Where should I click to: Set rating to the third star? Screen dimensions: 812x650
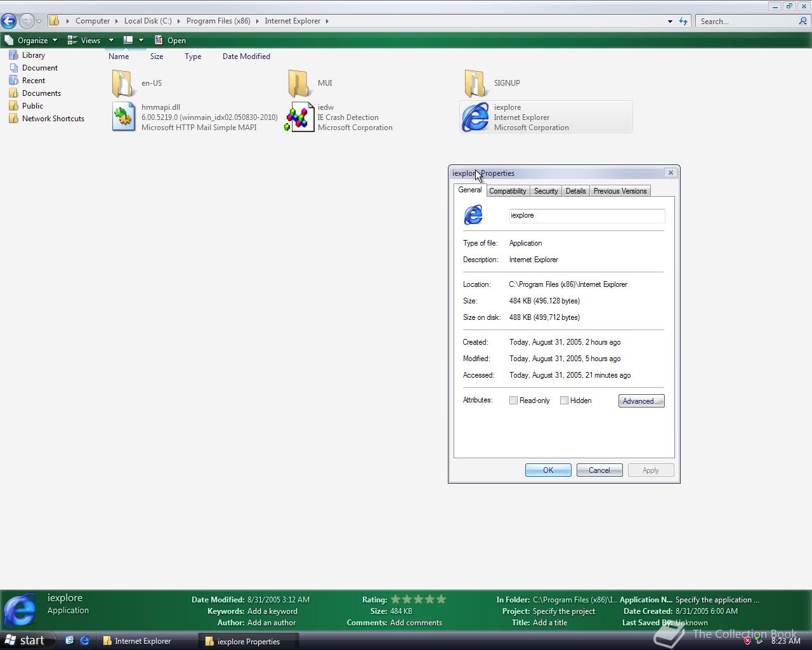[x=418, y=599]
